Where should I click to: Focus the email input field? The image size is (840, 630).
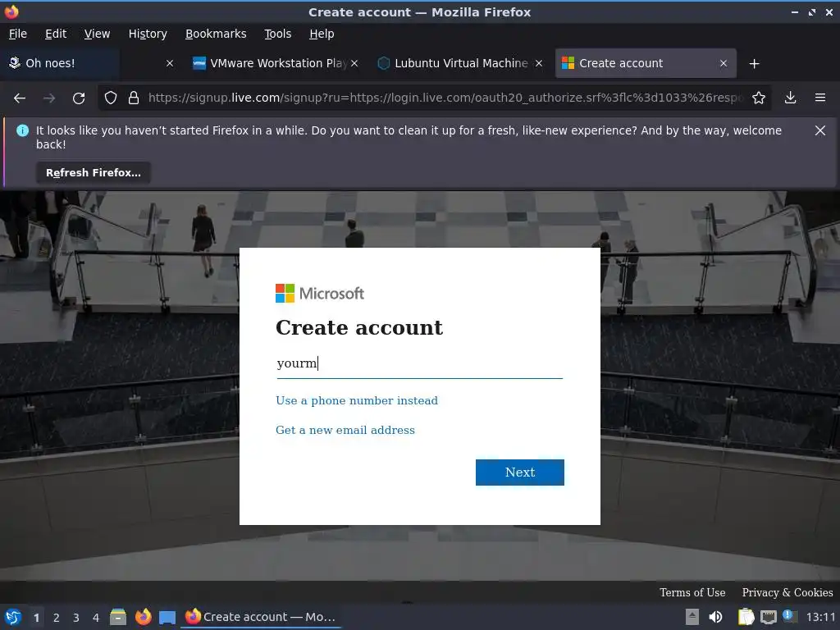[419, 363]
